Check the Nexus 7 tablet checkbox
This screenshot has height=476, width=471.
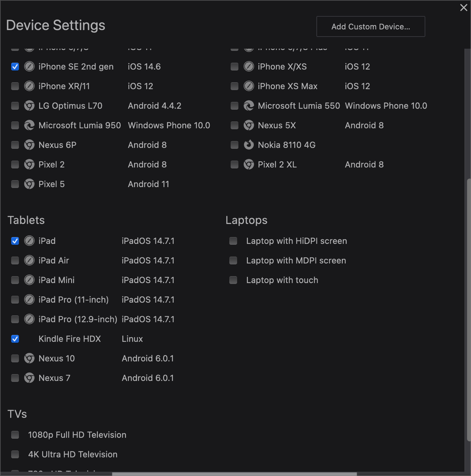coord(15,378)
